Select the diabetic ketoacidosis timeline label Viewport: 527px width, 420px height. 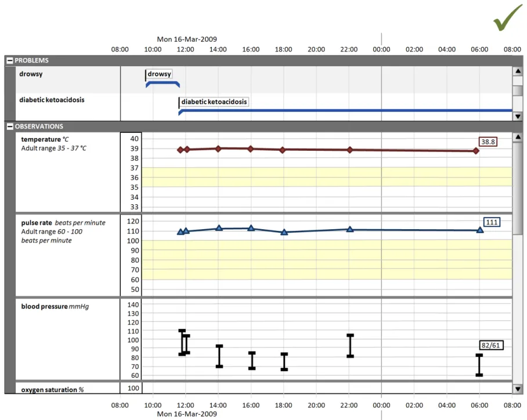[214, 102]
